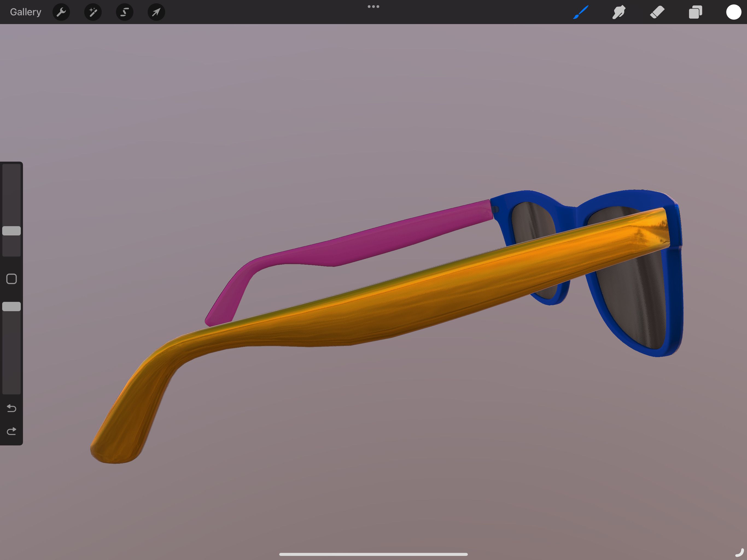
Task: Select the Paint brush tool
Action: 582,12
